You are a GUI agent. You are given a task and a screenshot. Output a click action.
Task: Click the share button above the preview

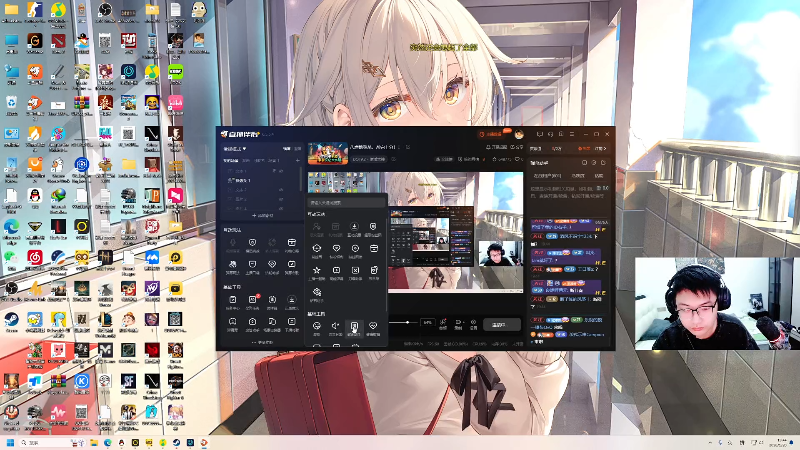click(517, 147)
